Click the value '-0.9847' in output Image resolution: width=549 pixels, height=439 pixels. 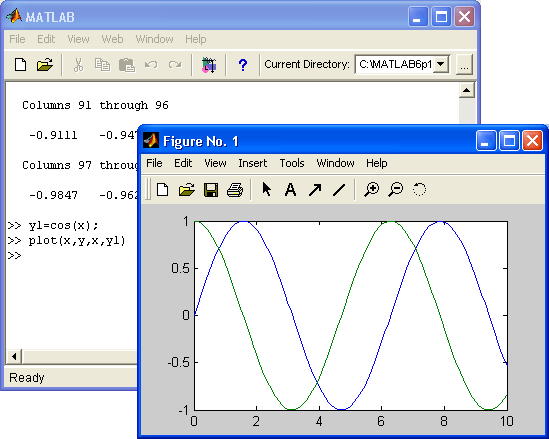pos(53,195)
